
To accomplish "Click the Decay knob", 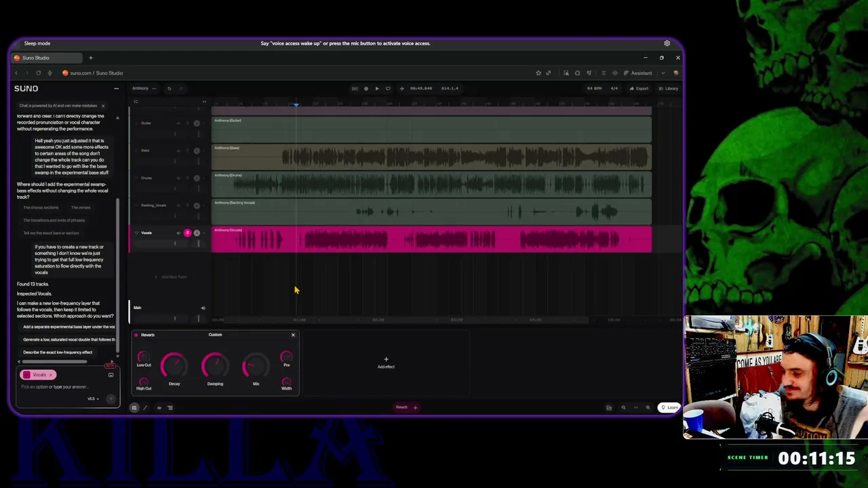I will click(x=174, y=367).
